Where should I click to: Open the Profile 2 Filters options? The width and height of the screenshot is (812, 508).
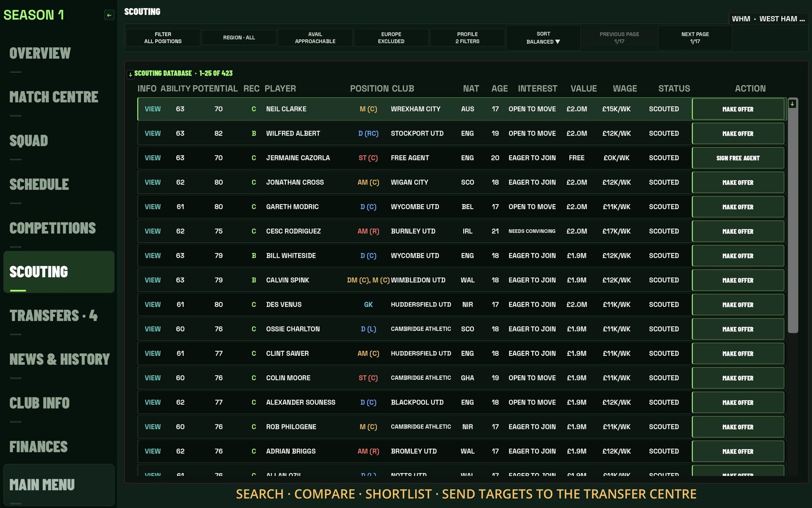[x=467, y=37]
